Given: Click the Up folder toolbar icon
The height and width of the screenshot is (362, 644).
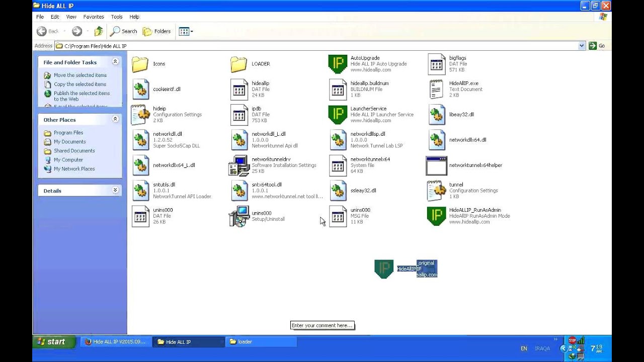Looking at the screenshot, I should click(x=99, y=31).
